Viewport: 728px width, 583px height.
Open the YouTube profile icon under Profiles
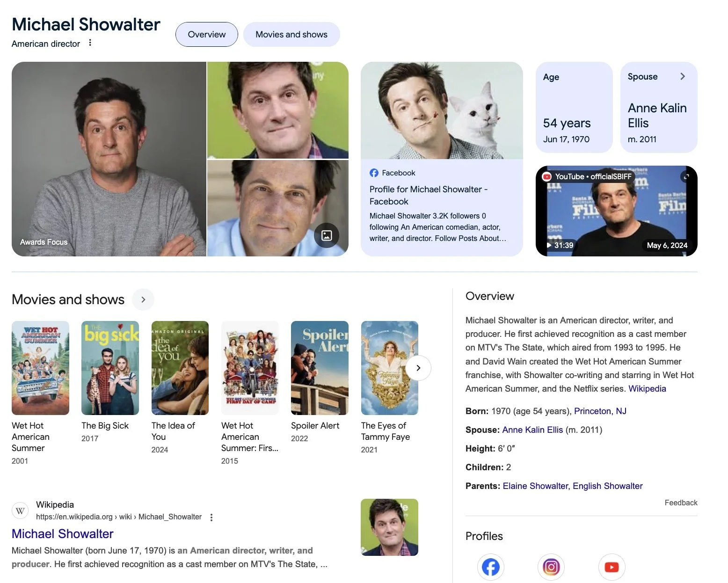pos(612,567)
